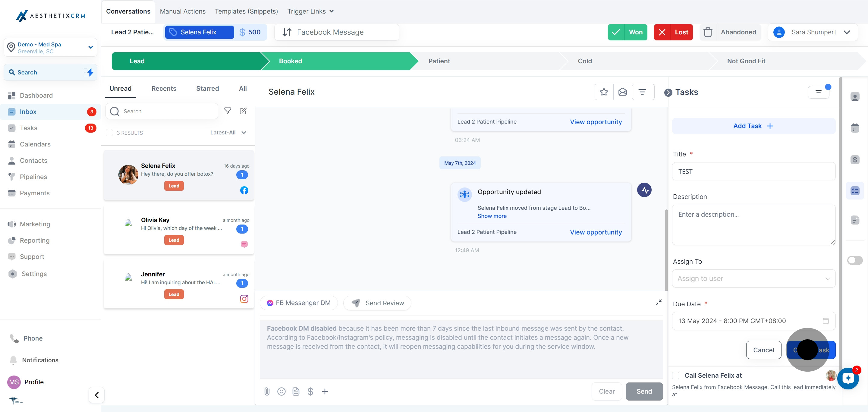Check the Call Selena Felix task checkbox
This screenshot has height=412, width=868.
(676, 375)
